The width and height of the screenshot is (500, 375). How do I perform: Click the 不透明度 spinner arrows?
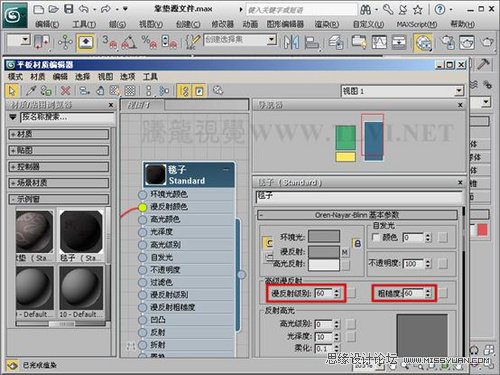pyautogui.click(x=428, y=264)
